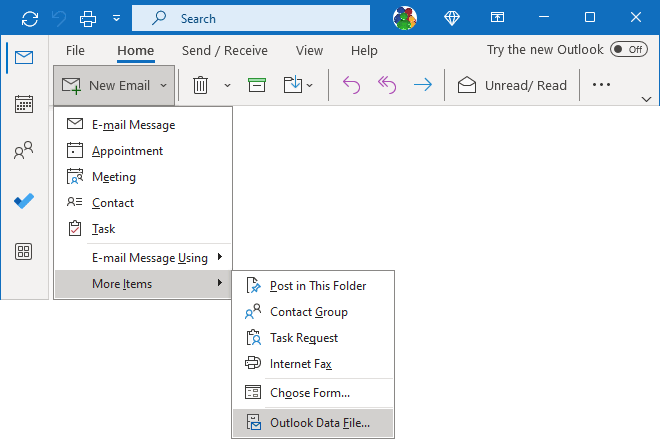The image size is (660, 439).
Task: Toggle Try the new Outlook switch
Action: tap(629, 50)
